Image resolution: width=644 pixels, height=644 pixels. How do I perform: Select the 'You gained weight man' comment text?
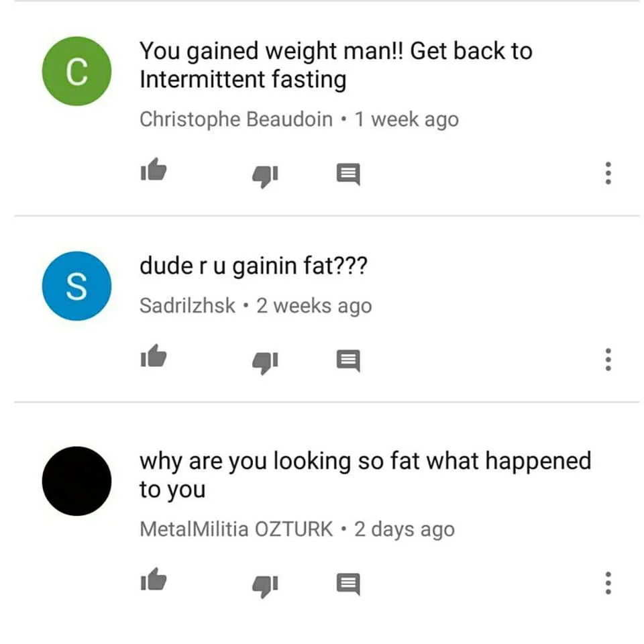(x=336, y=65)
